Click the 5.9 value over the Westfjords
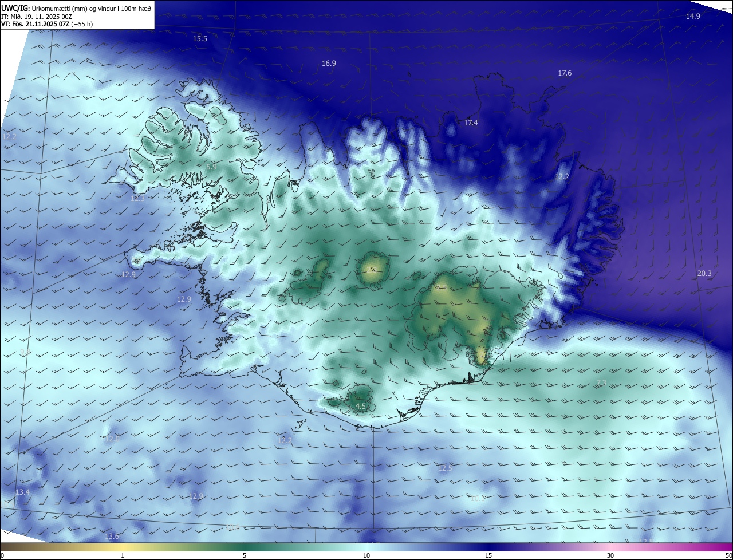Screen dimensions: 733x560 point(211,167)
